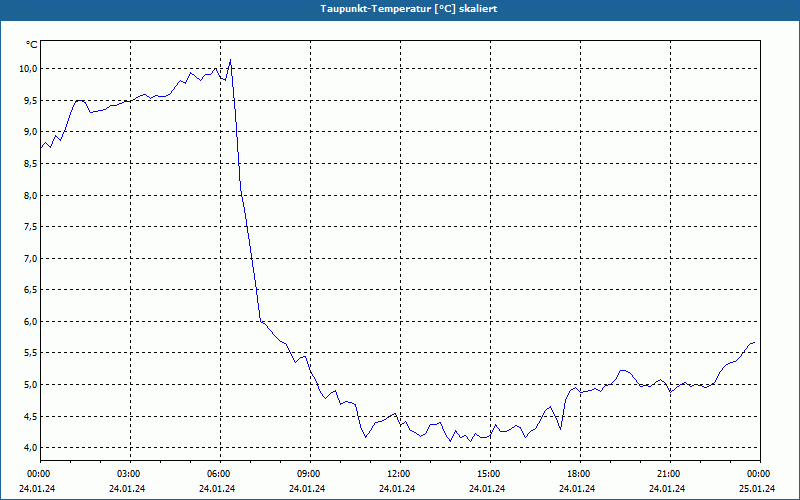Click the 15:00 time axis label
The height and width of the screenshot is (500, 800).
(x=487, y=474)
